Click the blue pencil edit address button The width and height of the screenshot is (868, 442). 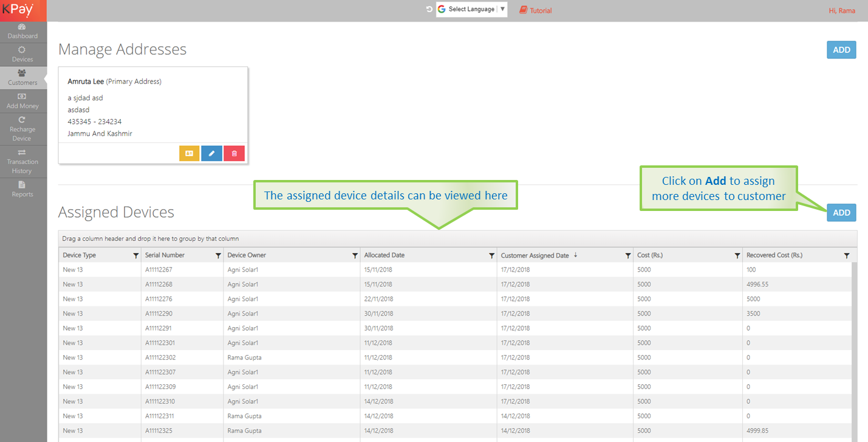pos(211,154)
